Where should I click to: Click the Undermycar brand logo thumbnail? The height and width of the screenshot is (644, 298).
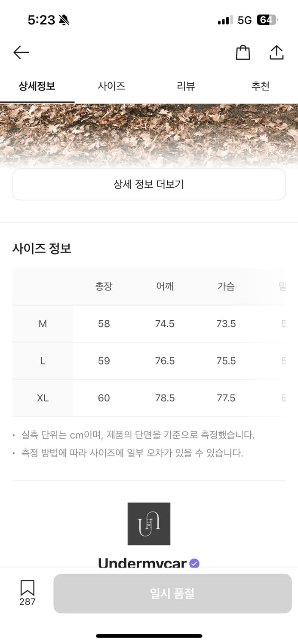click(x=149, y=524)
